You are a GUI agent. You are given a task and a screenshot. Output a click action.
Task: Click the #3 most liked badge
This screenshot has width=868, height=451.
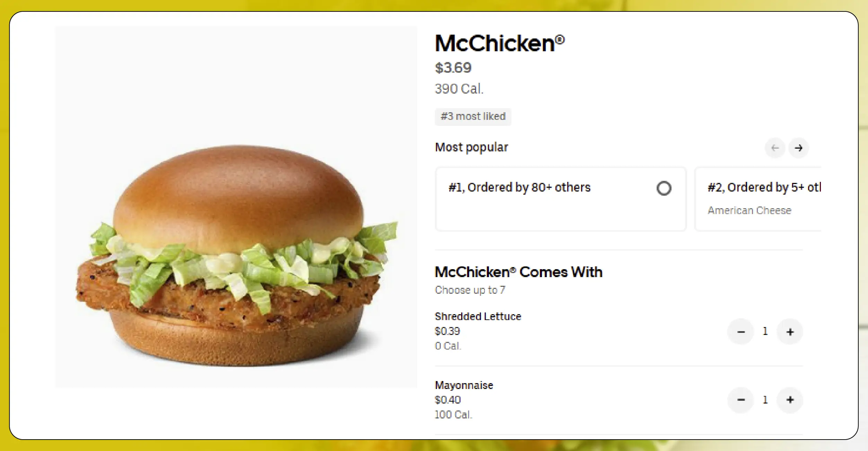tap(473, 116)
